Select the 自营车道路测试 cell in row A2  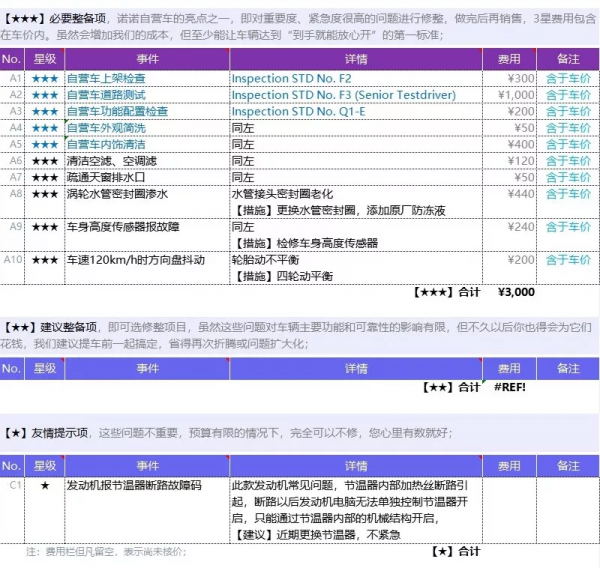coord(147,95)
